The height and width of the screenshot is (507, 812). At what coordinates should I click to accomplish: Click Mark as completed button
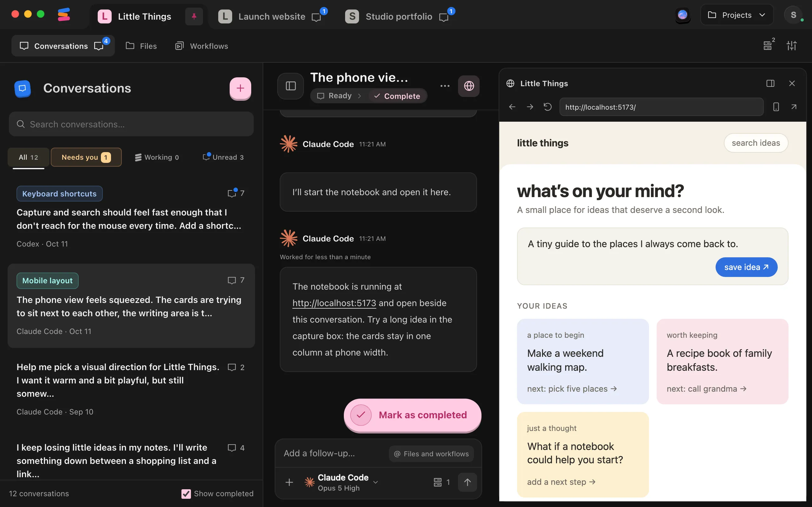tap(412, 415)
